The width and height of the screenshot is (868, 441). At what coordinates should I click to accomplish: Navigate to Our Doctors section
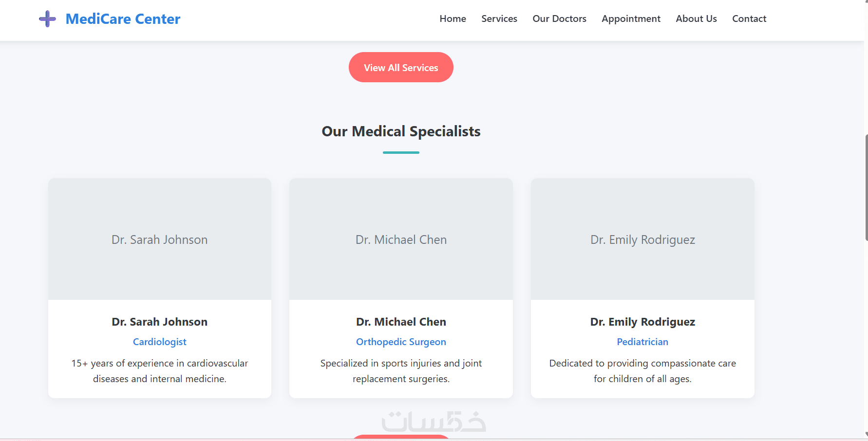(559, 19)
